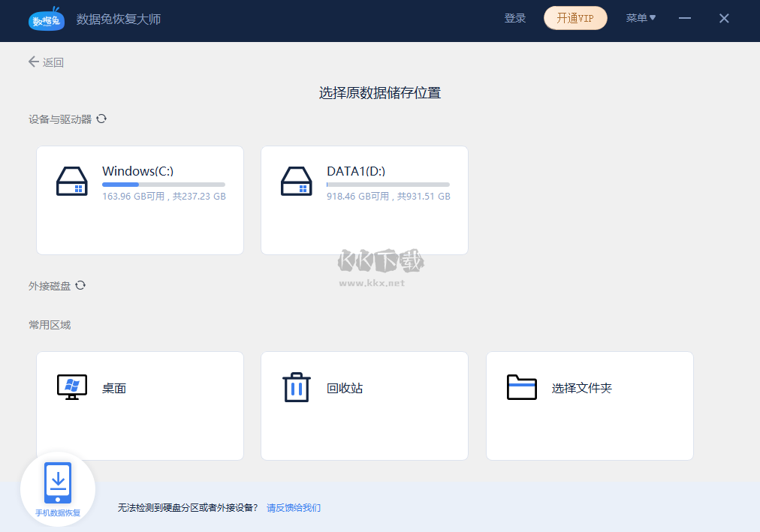Open the 登录 menu item
760x532 pixels.
point(515,18)
